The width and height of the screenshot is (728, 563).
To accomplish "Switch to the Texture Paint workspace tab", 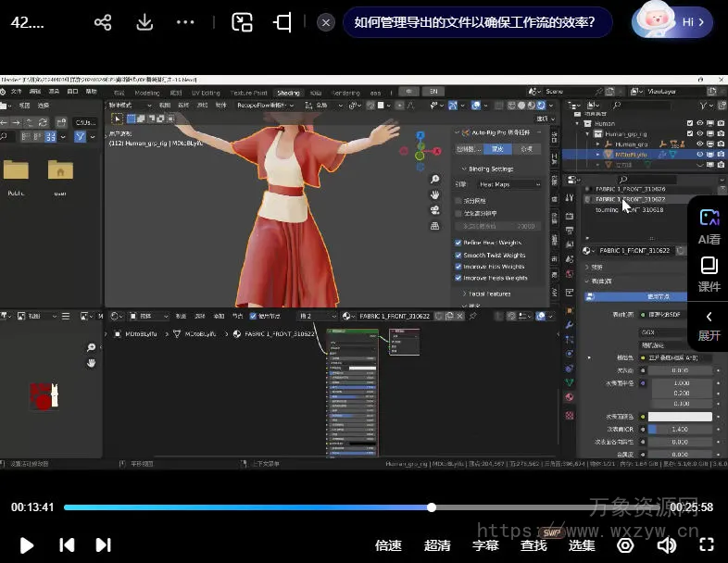I will click(x=248, y=93).
